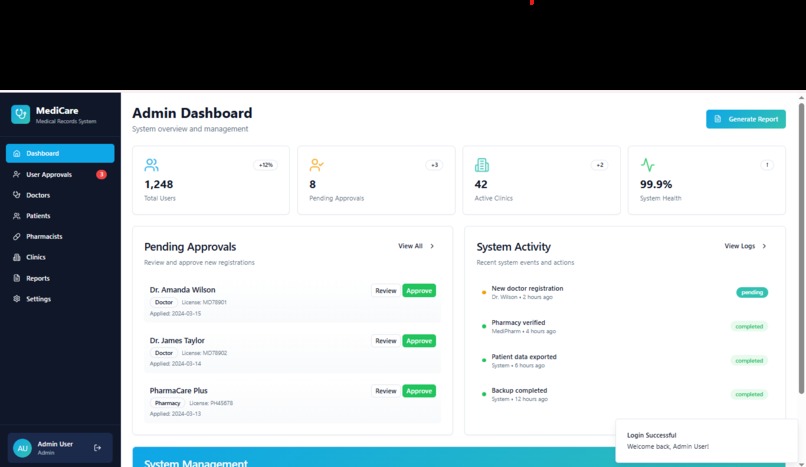Open the Dashboard menu item
This screenshot has height=467, width=806.
(60, 153)
